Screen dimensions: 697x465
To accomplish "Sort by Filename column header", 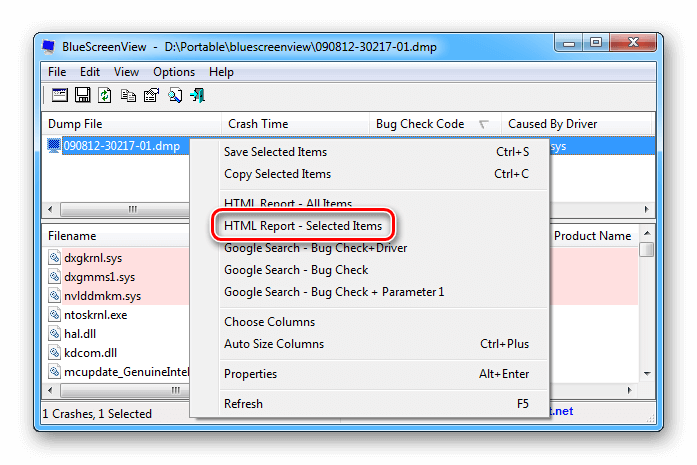I will [x=116, y=236].
